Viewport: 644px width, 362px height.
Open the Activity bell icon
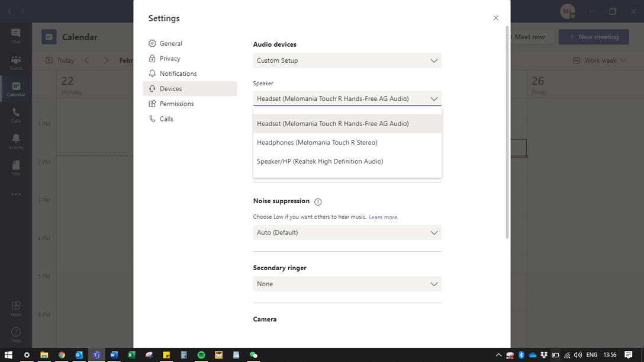[16, 141]
